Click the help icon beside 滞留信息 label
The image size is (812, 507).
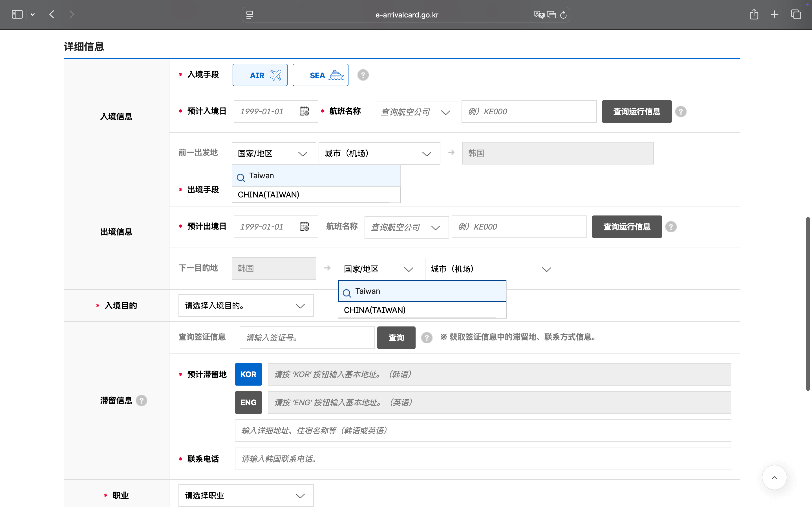pos(142,400)
